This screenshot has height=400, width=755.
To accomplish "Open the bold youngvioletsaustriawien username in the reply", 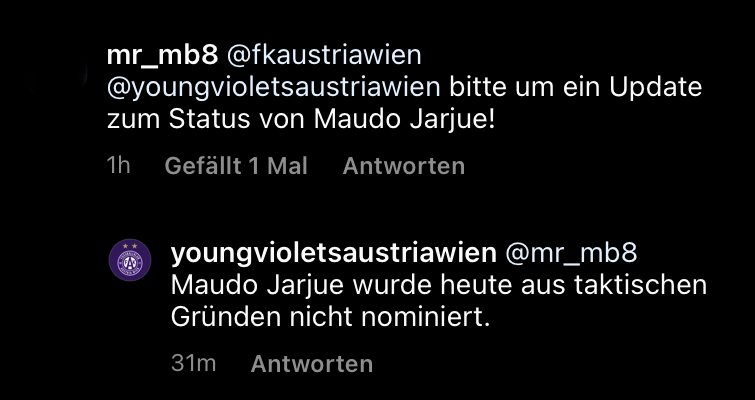I will tap(333, 254).
